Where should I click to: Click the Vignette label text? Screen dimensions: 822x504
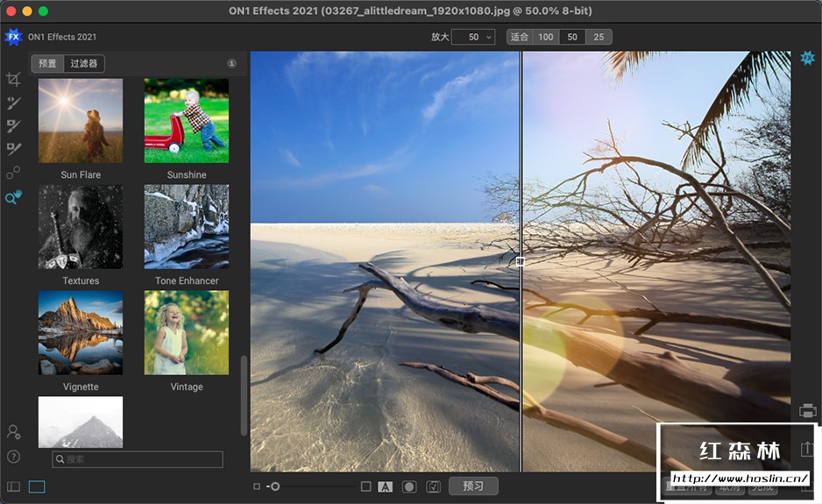click(81, 387)
